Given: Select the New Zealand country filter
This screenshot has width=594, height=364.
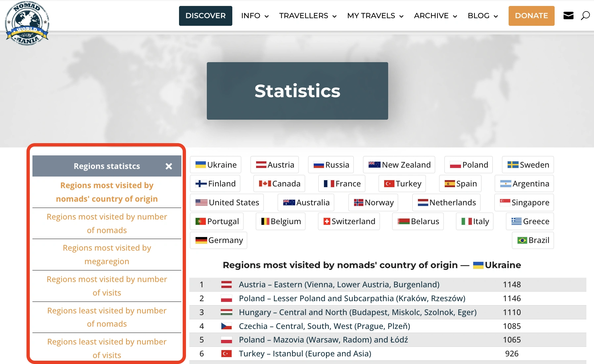Looking at the screenshot, I should coord(399,165).
